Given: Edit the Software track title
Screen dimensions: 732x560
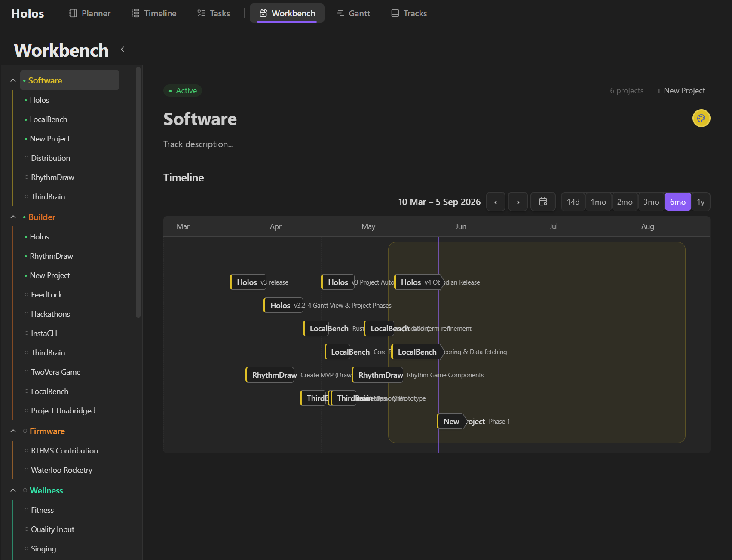Looking at the screenshot, I should click(x=200, y=119).
